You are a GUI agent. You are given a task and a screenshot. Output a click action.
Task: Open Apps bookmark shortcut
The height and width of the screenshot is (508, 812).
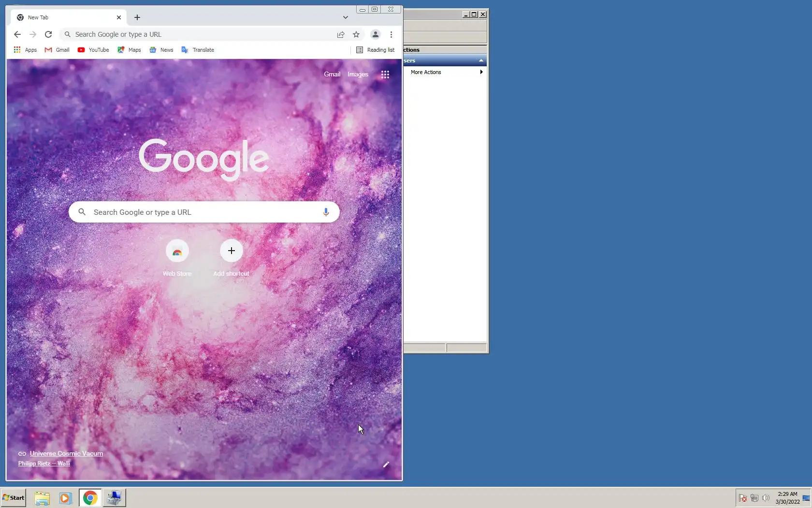[25, 50]
